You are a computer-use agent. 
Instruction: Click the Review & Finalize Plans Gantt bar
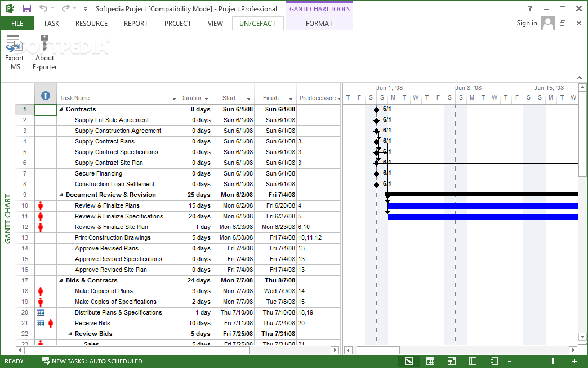coord(483,206)
